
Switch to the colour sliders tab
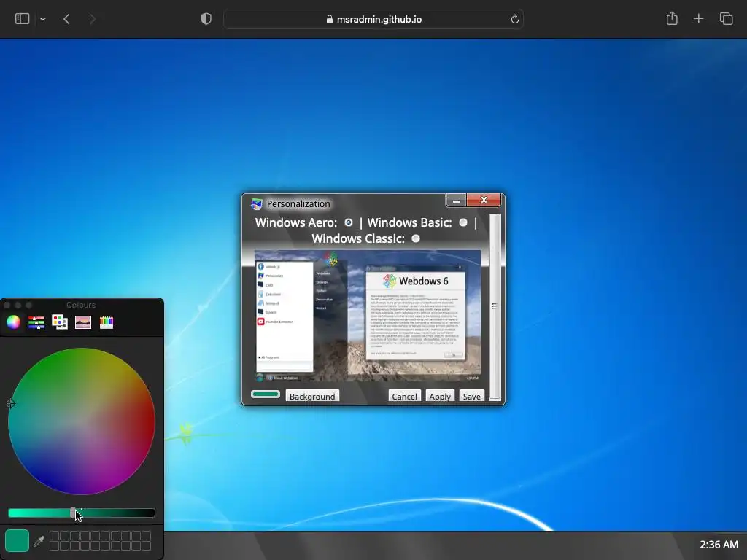click(36, 322)
